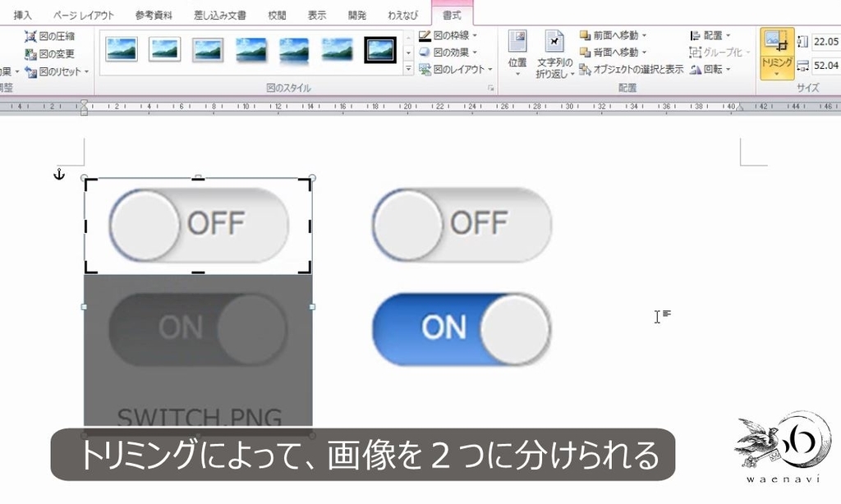The image size is (841, 504).
Task: Click the Crop (トリミング) tool icon
Action: (776, 42)
